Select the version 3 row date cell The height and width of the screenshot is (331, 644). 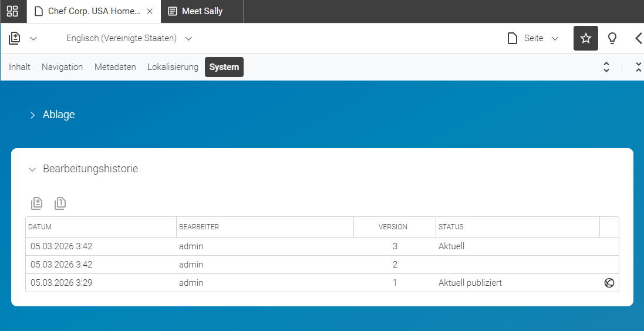(x=101, y=246)
